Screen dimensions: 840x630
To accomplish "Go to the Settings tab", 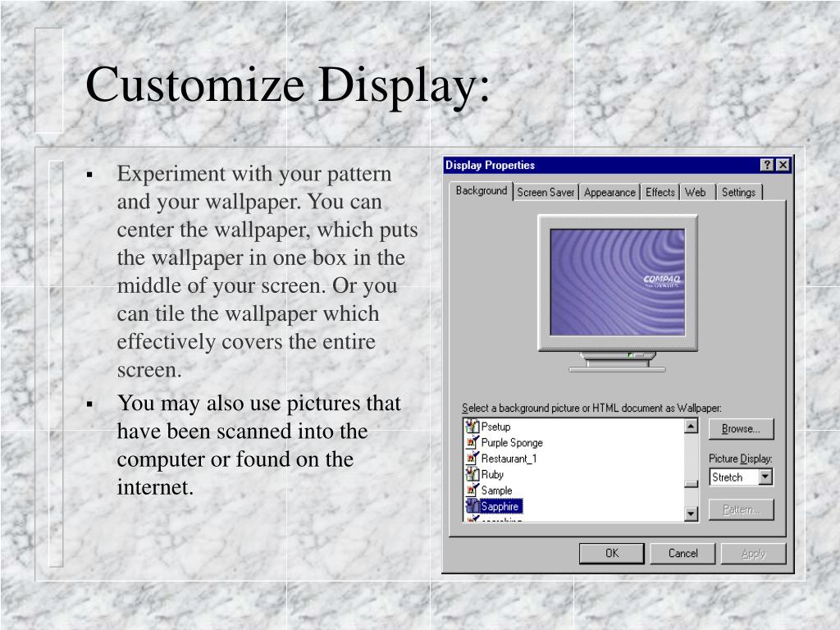I will [x=739, y=192].
